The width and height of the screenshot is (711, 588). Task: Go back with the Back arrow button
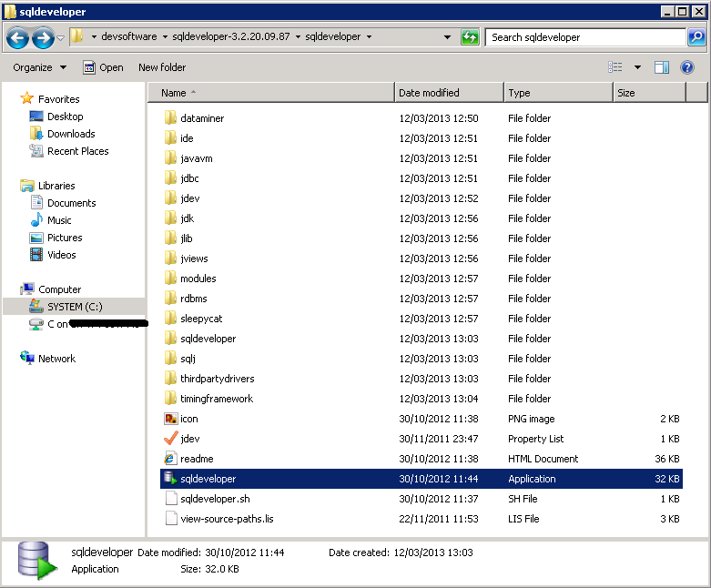[17, 38]
